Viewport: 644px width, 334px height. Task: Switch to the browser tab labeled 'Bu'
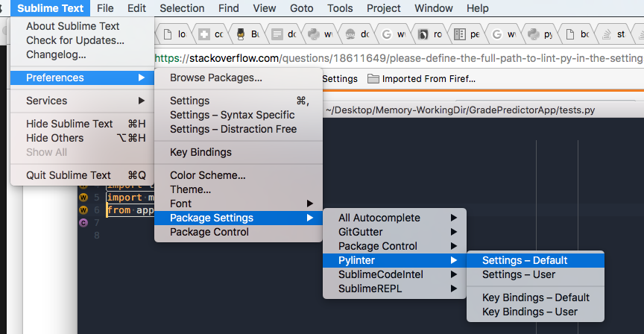coord(247,34)
